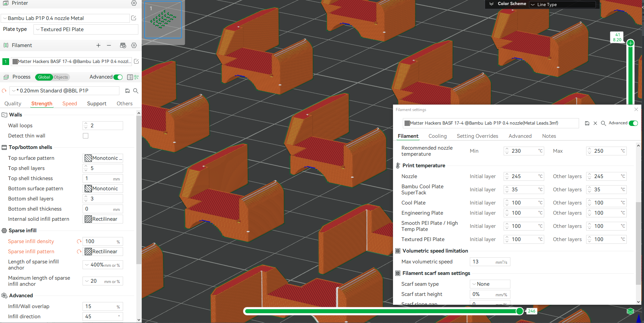Open Internal solid infill pattern dropdown
Viewport: 644px width, 323px height.
point(103,219)
